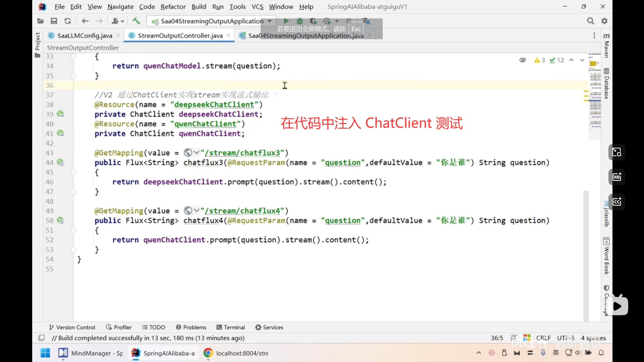Click the Save All toolbar icon
644x362 pixels.
(x=54, y=21)
